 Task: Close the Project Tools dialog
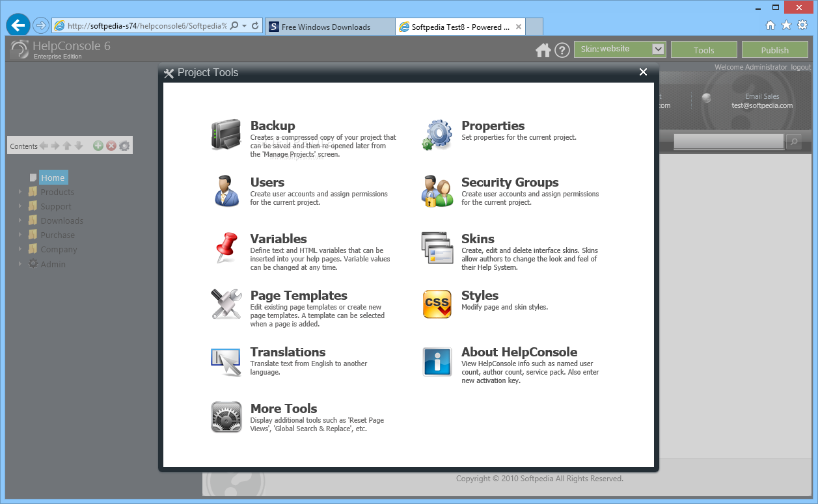click(x=643, y=72)
